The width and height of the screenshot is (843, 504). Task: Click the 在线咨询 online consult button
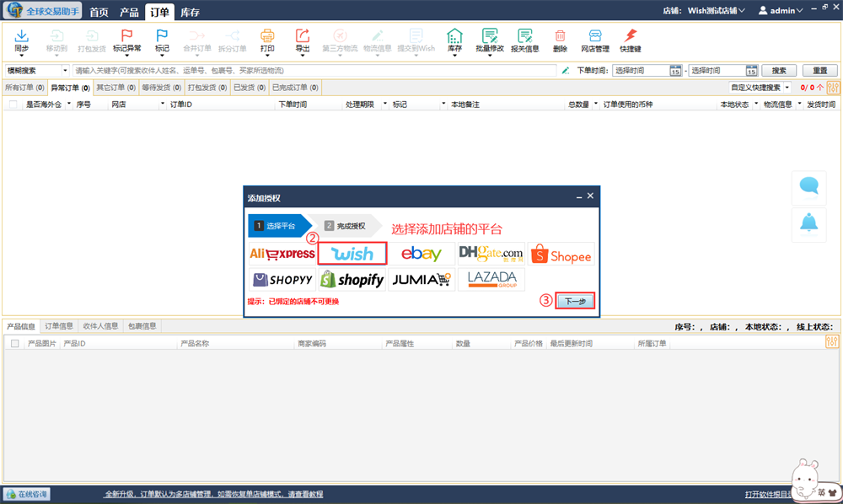coord(27,495)
